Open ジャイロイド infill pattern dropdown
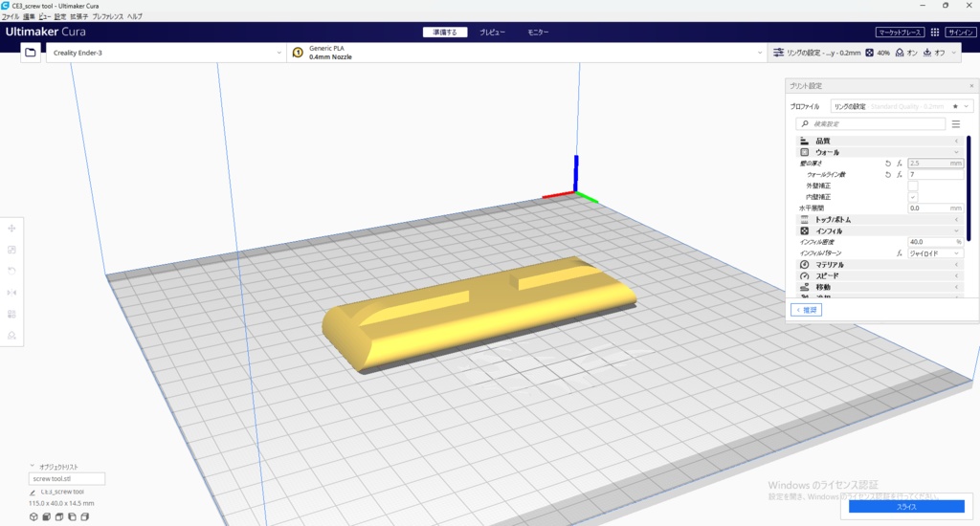 [x=935, y=253]
